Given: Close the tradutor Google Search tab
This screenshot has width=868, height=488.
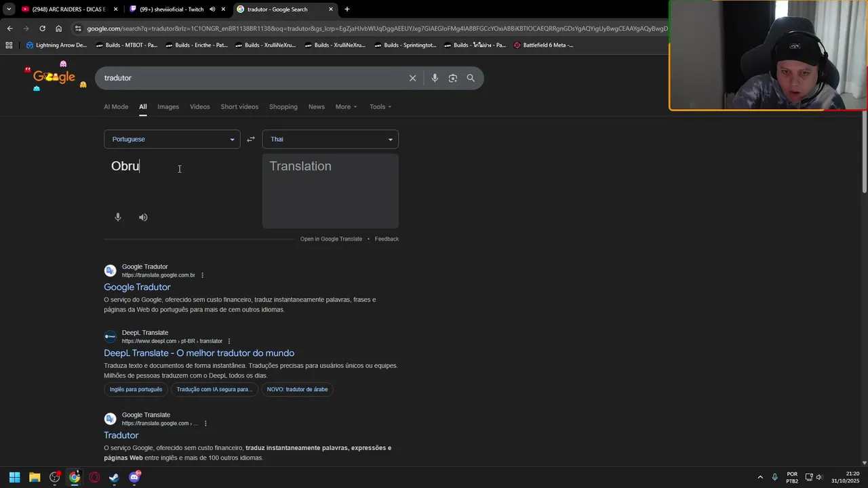Looking at the screenshot, I should (x=331, y=9).
